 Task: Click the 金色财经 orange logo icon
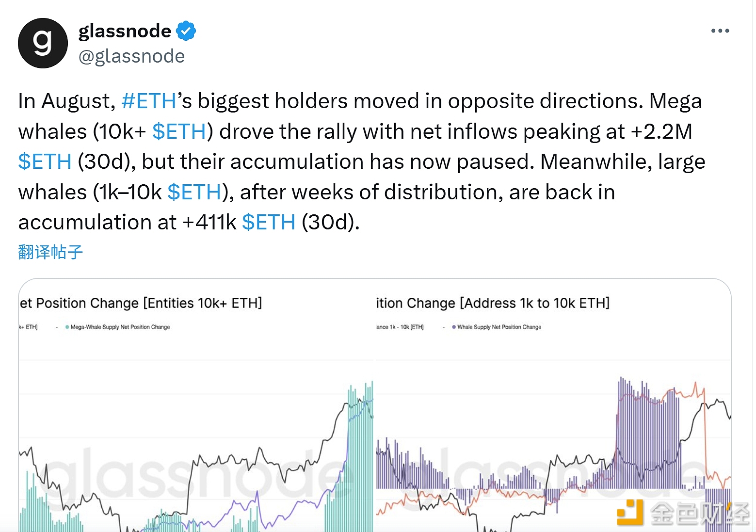629,513
